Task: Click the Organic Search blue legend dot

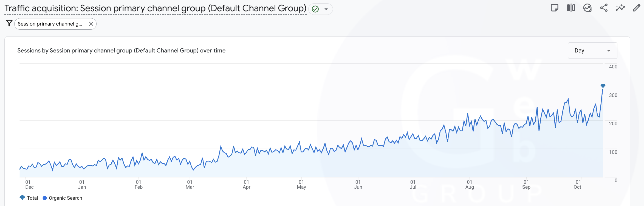Action: point(45,198)
